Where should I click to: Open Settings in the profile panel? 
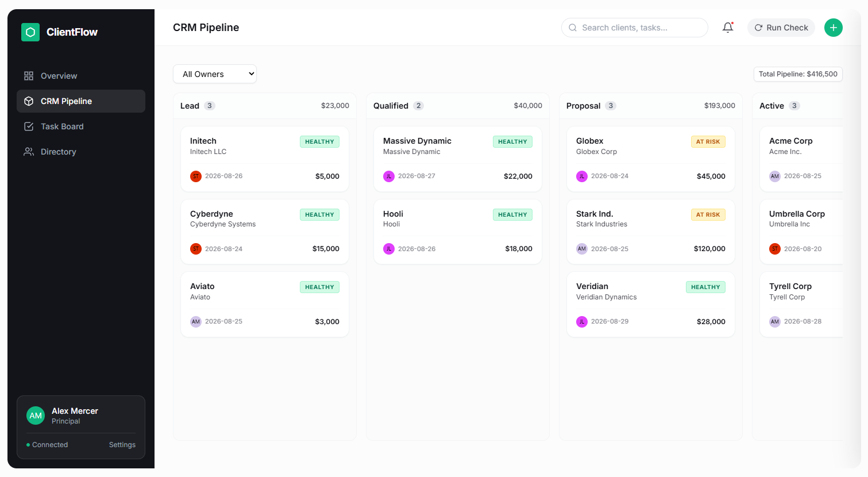122,445
